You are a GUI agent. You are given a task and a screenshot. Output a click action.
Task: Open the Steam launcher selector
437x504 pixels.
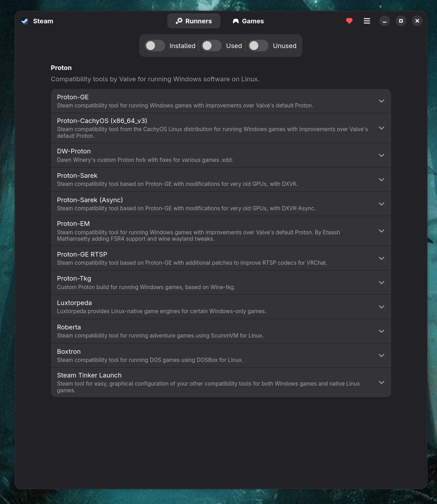[37, 21]
